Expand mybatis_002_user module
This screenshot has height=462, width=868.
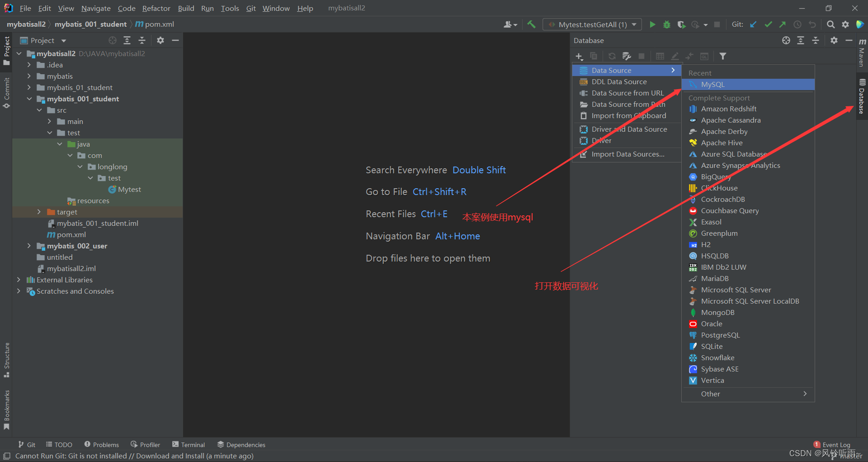(29, 246)
